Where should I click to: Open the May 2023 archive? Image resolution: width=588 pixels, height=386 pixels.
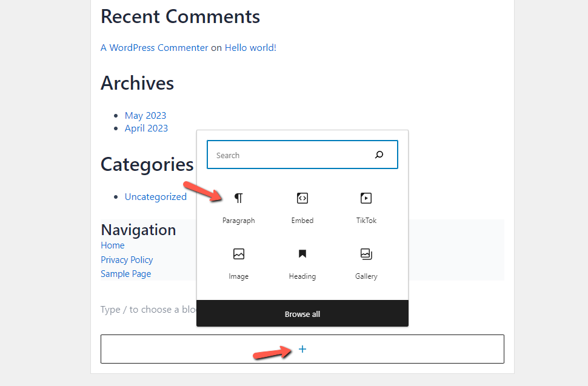coord(145,115)
